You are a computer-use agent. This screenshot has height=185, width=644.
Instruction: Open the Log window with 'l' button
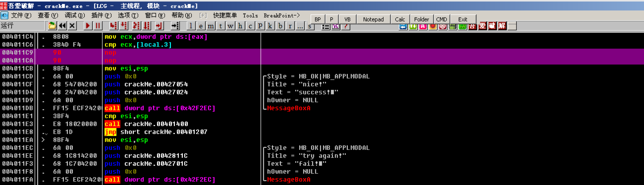(191, 26)
